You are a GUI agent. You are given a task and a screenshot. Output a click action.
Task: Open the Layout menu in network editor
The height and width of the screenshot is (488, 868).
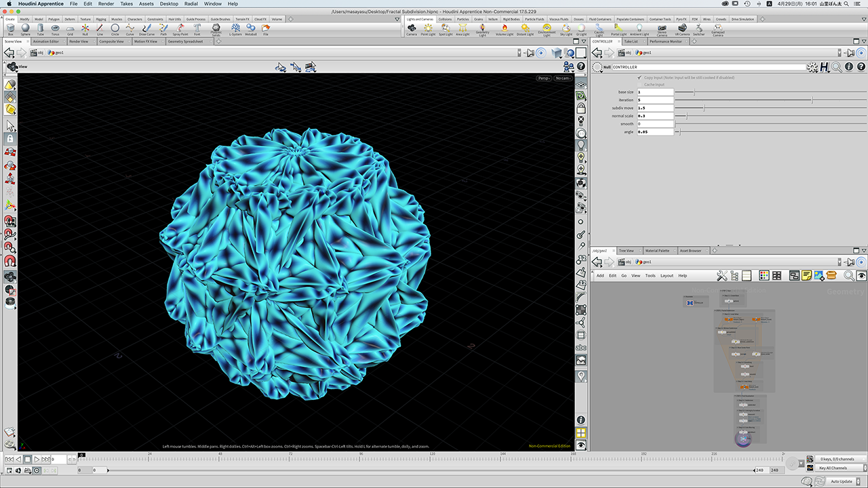[x=667, y=276]
